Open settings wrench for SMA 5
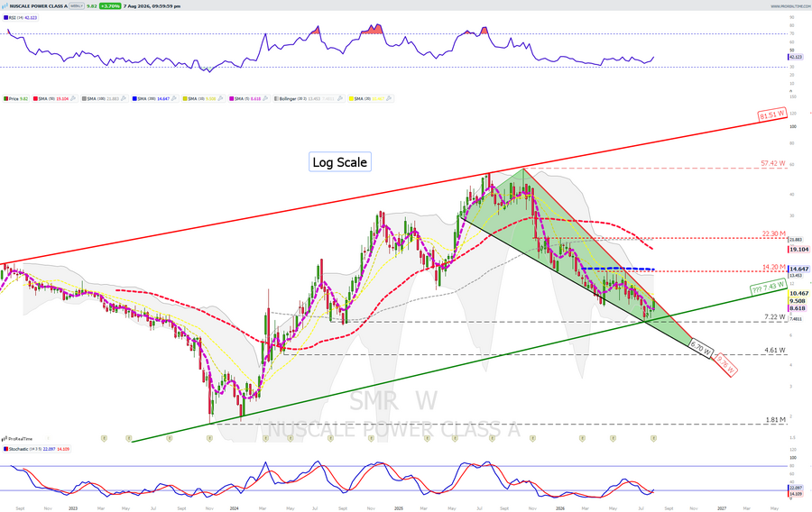The width and height of the screenshot is (812, 512). [x=265, y=98]
